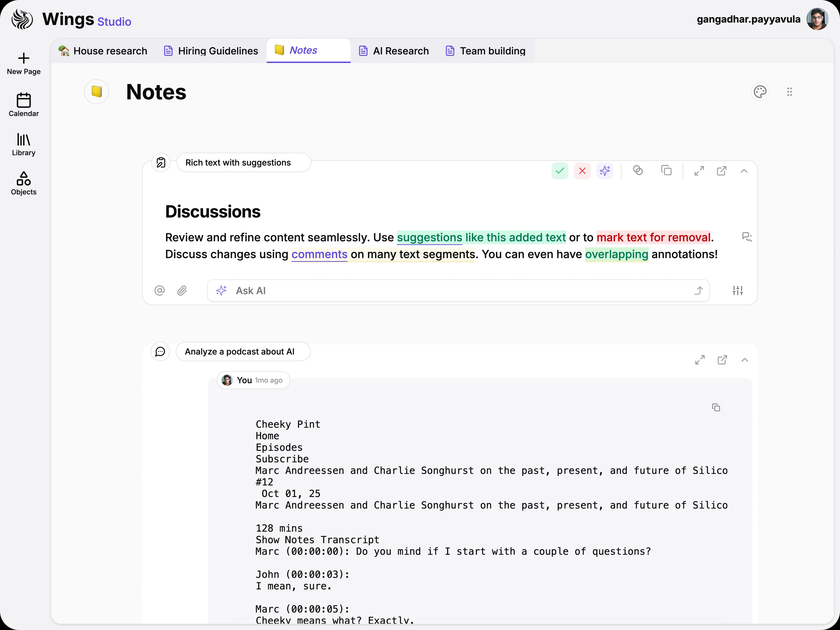Open the Objects panel in the sidebar
The image size is (840, 630).
[23, 183]
